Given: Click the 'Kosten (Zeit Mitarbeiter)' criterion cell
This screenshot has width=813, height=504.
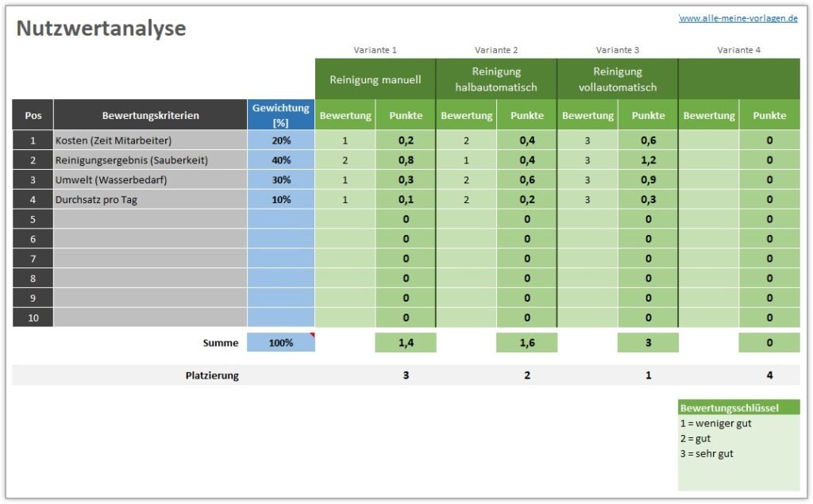Looking at the screenshot, I should [x=150, y=140].
